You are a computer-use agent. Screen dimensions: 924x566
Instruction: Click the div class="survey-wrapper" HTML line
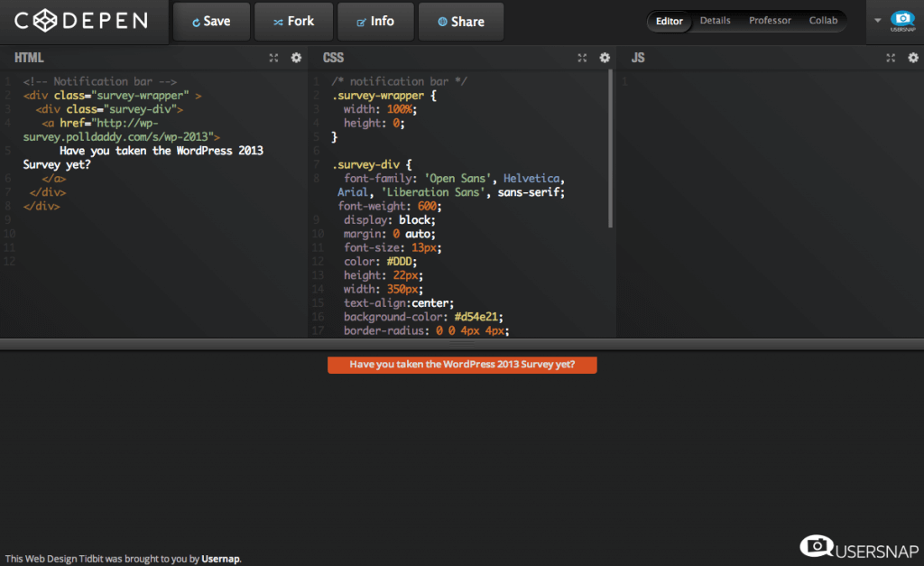click(x=112, y=96)
